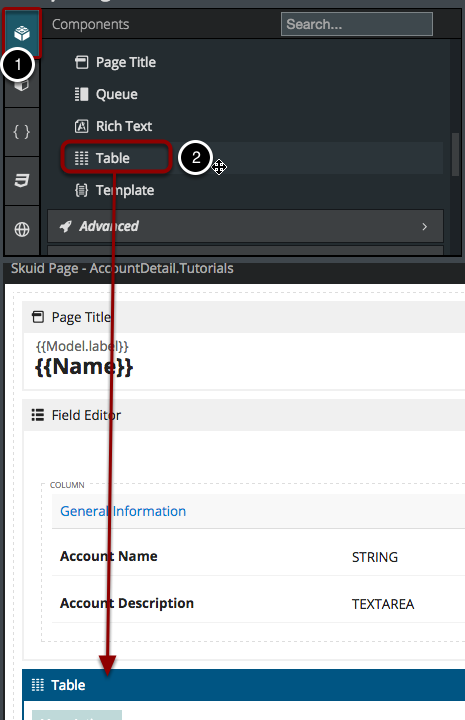Open the General Information section link

(x=123, y=511)
